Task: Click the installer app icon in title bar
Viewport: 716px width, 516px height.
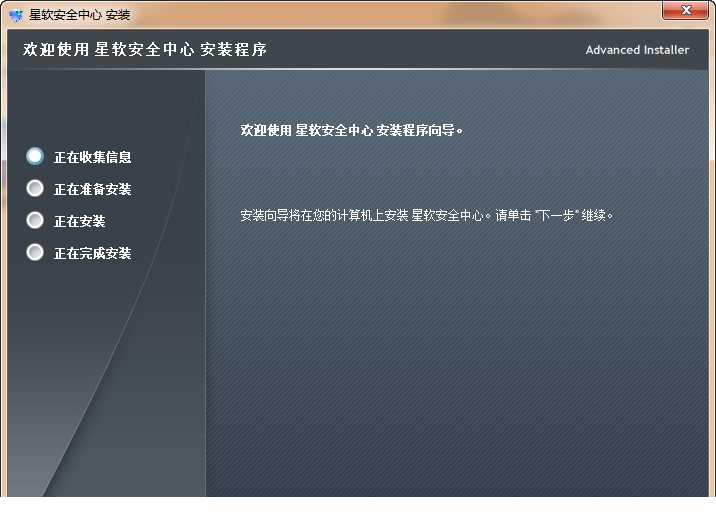Action: [x=15, y=15]
